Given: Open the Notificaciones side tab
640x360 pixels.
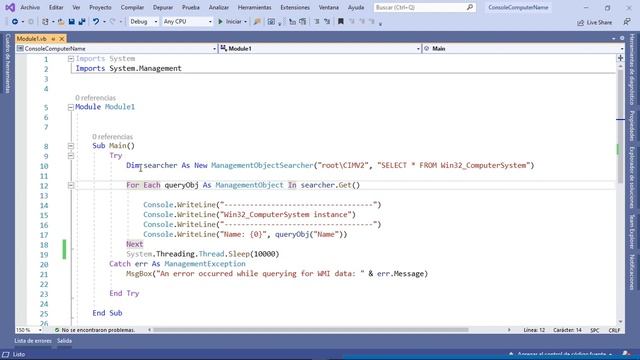Looking at the screenshot, I should pos(632,272).
